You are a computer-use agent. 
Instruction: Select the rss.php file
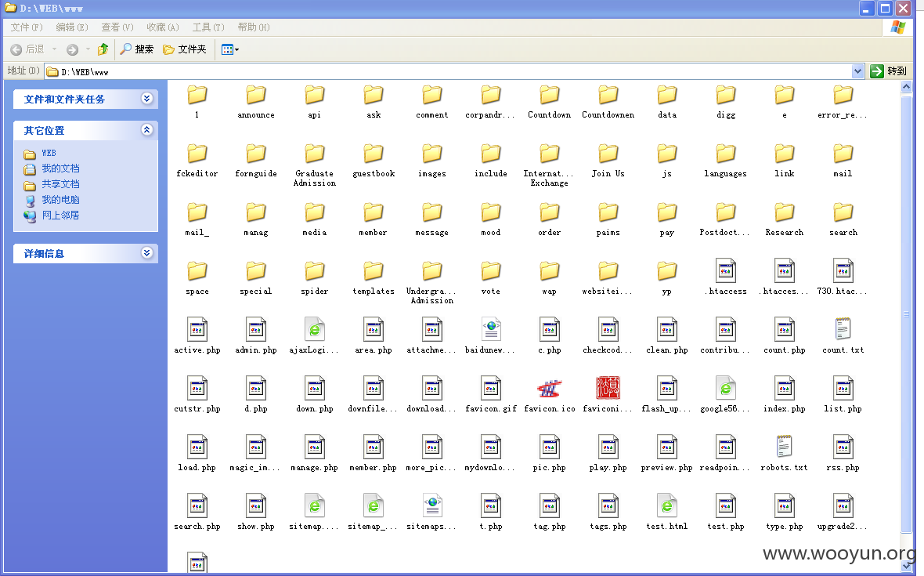843,454
